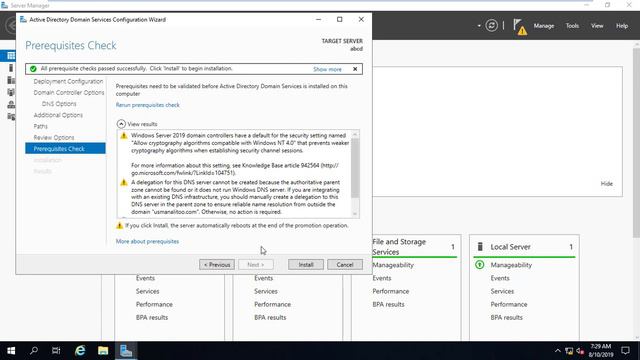This screenshot has height=360, width=640.
Task: Select Prerequisites Check step
Action: coord(65,149)
